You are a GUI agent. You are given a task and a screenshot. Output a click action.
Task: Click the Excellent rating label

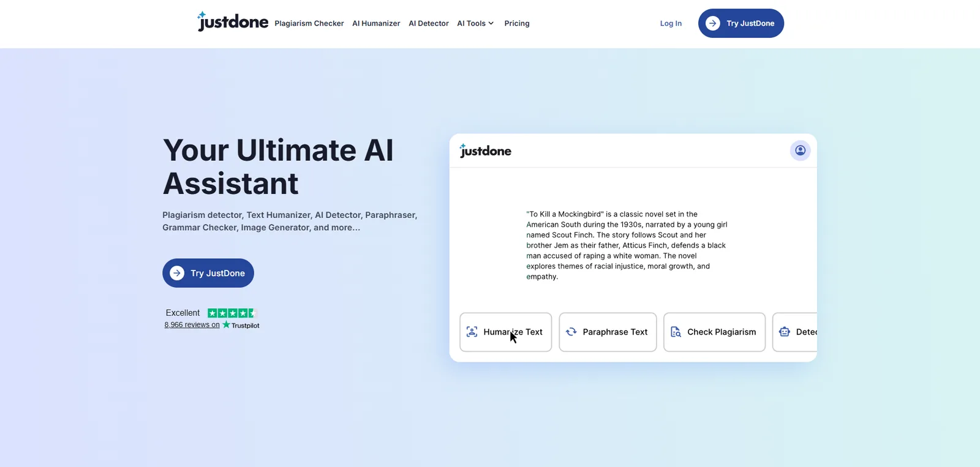point(183,313)
